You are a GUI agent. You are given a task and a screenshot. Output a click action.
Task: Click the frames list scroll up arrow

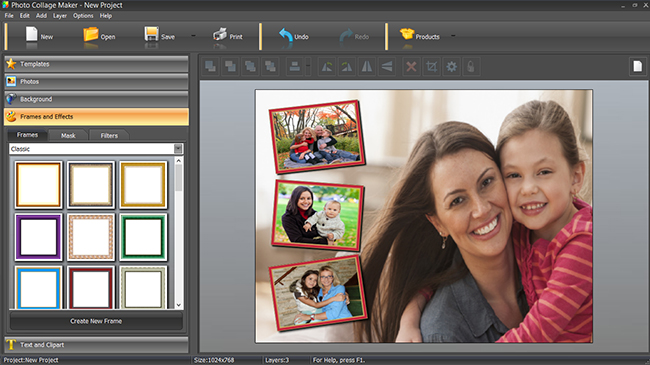tap(179, 161)
